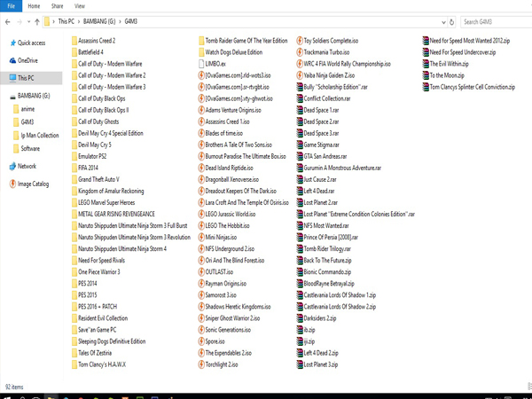The width and height of the screenshot is (532, 399).
Task: Select Call of Duty Ghosts folder icon
Action: [74, 121]
